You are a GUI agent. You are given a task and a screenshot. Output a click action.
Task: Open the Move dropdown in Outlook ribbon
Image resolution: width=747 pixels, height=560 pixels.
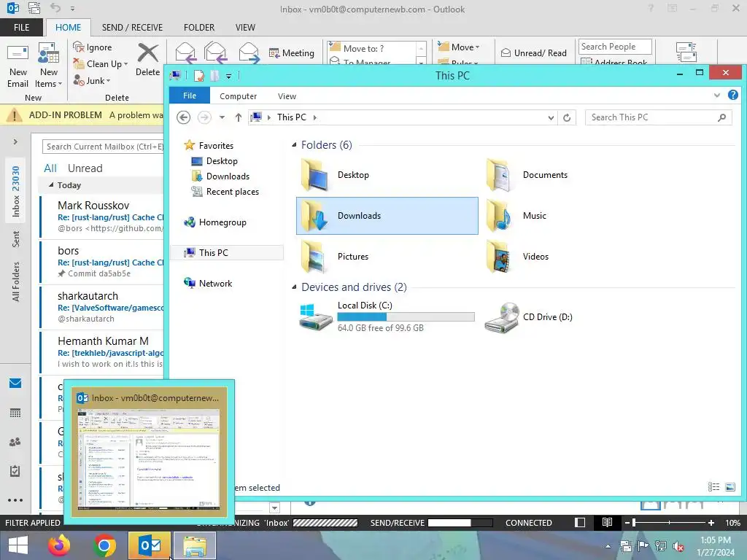tap(459, 47)
